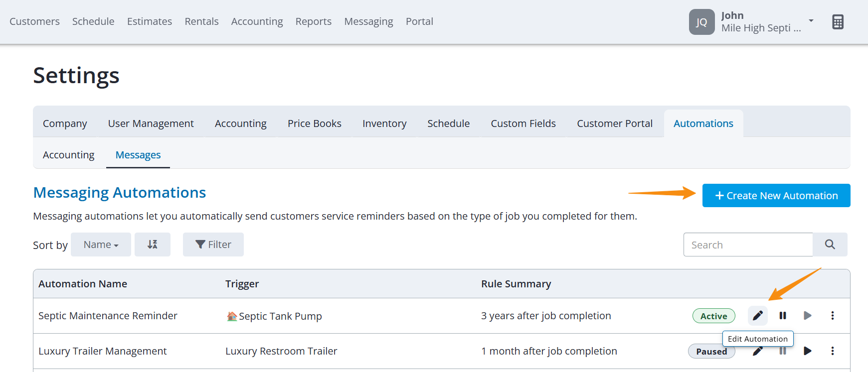Switch to the User Management tab

pos(151,124)
